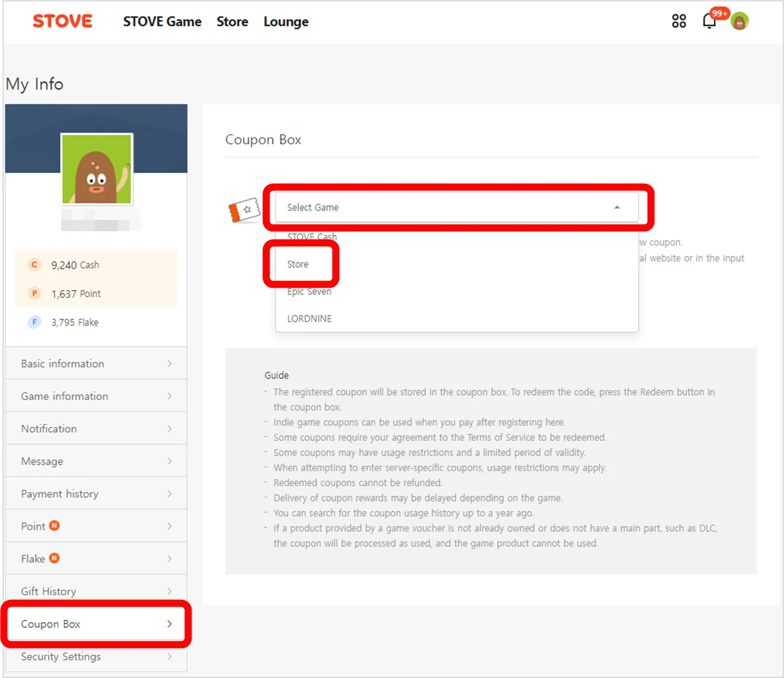Image resolution: width=784 pixels, height=678 pixels.
Task: Click chevron on Payment history row
Action: (169, 494)
